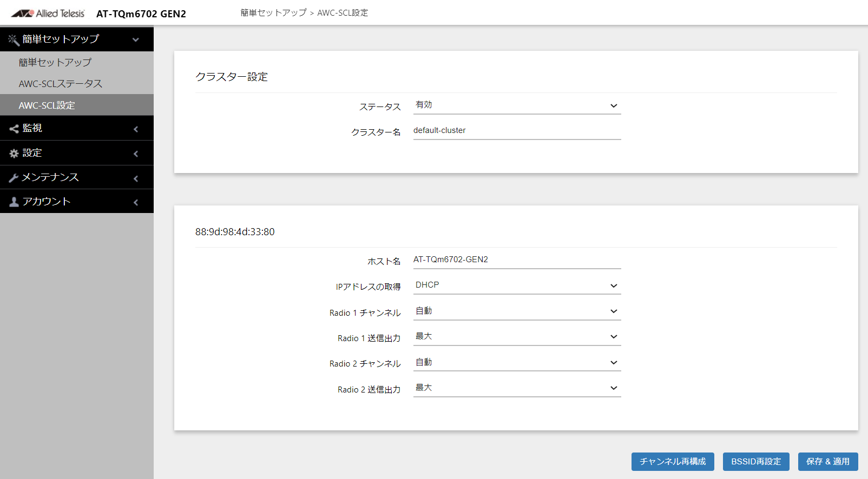Click the 簡単セットアップ breadcrumb link
Viewport: 868px width, 479px height.
pos(273,13)
